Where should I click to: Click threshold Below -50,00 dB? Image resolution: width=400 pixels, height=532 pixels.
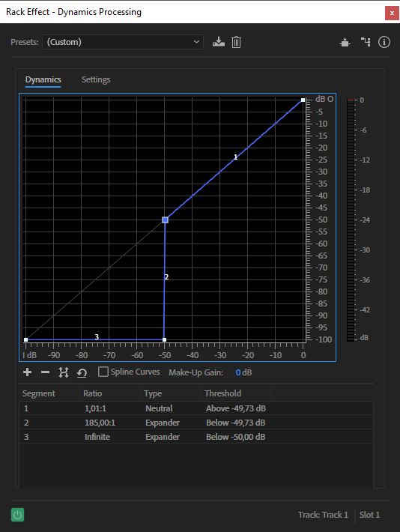[x=236, y=437]
